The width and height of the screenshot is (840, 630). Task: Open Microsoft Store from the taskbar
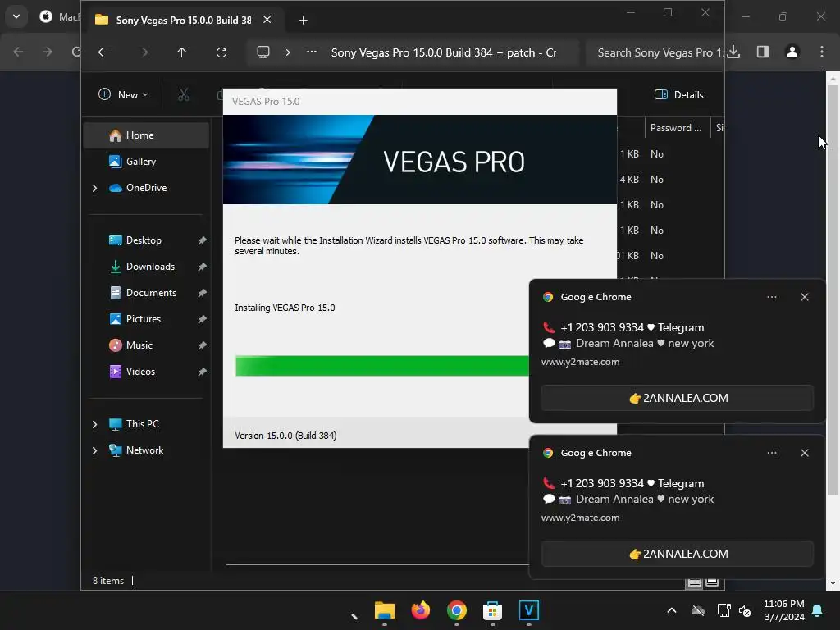click(x=492, y=610)
